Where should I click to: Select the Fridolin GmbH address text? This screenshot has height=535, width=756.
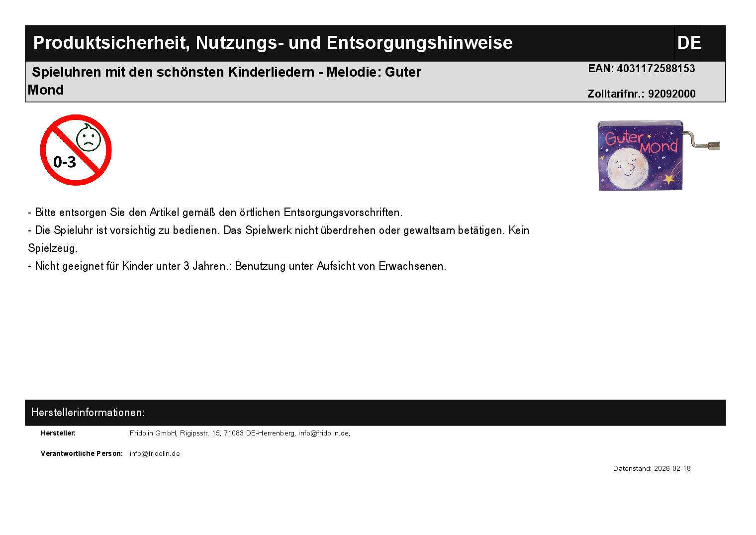tap(240, 433)
